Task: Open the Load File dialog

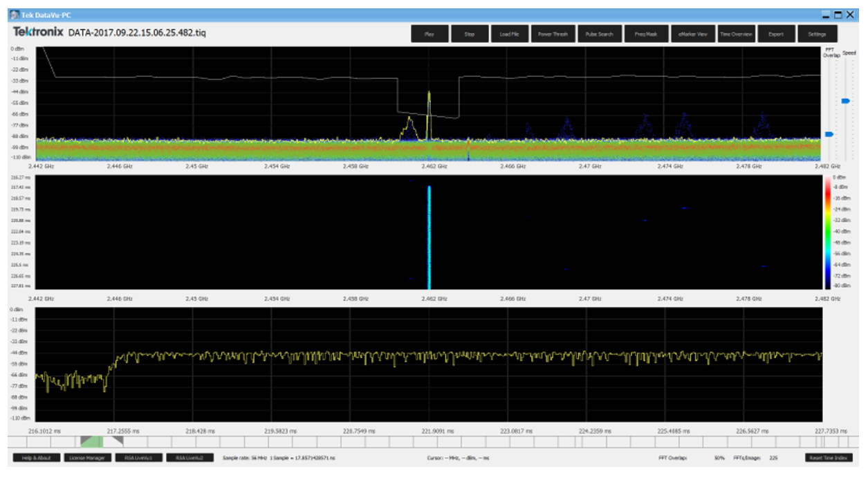Action: [x=510, y=33]
